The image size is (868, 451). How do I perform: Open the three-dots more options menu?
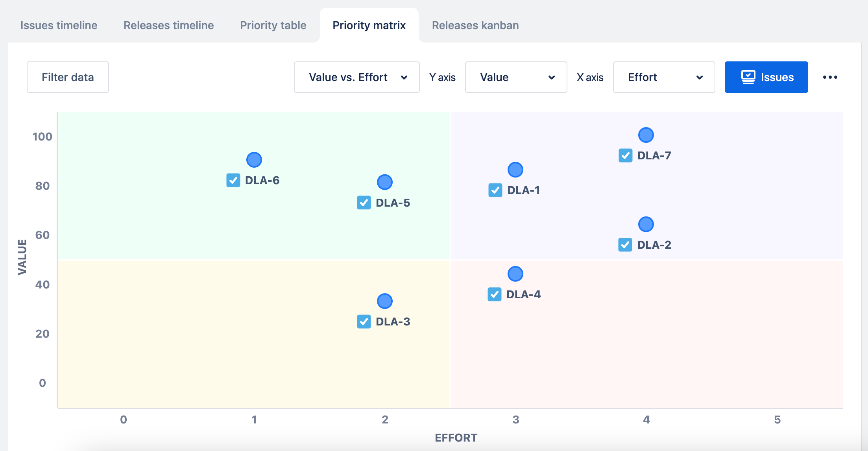(x=830, y=77)
